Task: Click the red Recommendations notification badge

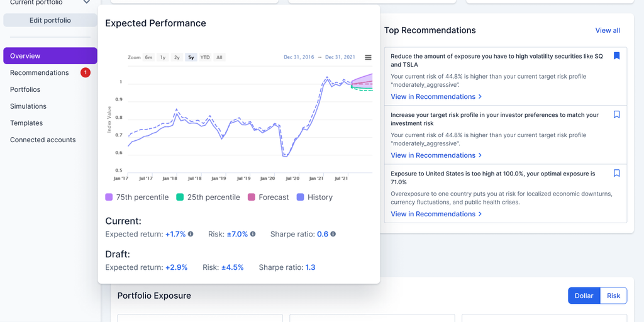Action: [x=85, y=73]
